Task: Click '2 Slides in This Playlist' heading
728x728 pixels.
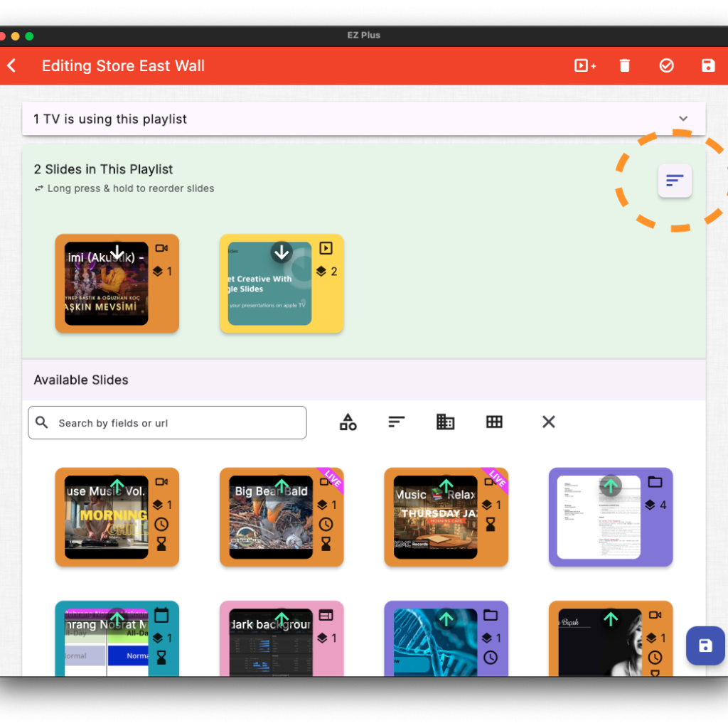Action: [x=103, y=169]
